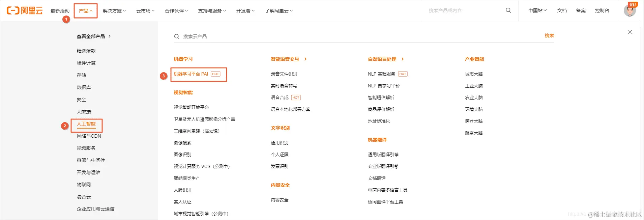
Task: Click the magnifier icon in the cloud product search bar
Action: coord(177,36)
